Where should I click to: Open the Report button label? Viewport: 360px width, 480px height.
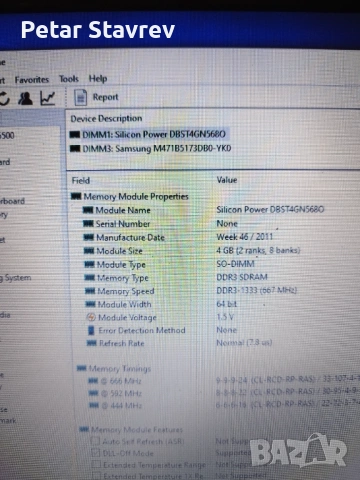tap(105, 97)
